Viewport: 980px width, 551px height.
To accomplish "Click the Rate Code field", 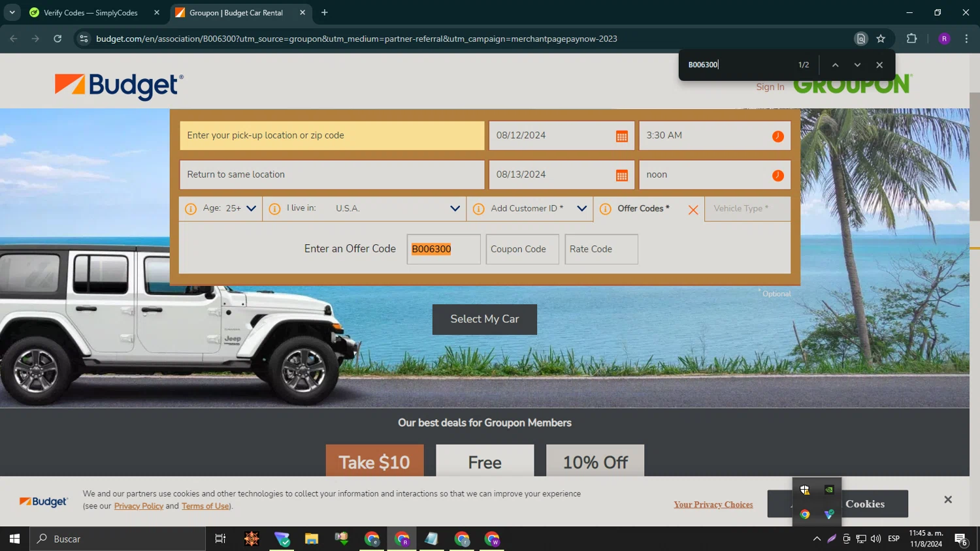I will pyautogui.click(x=602, y=249).
